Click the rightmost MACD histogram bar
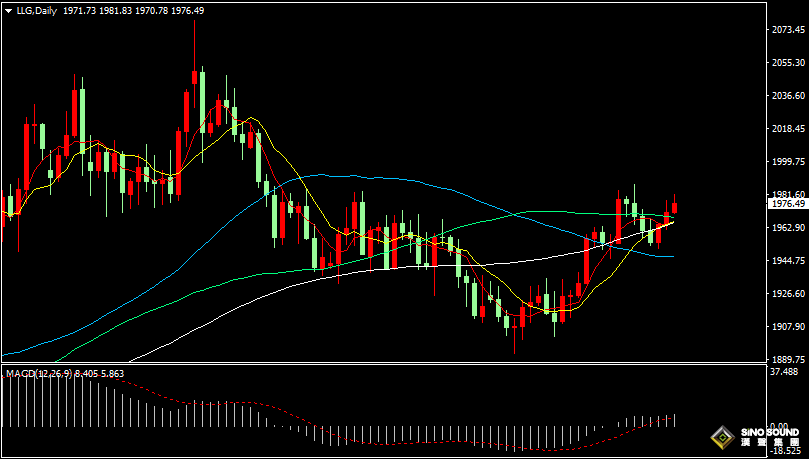The height and width of the screenshot is (459, 809). 675,420
